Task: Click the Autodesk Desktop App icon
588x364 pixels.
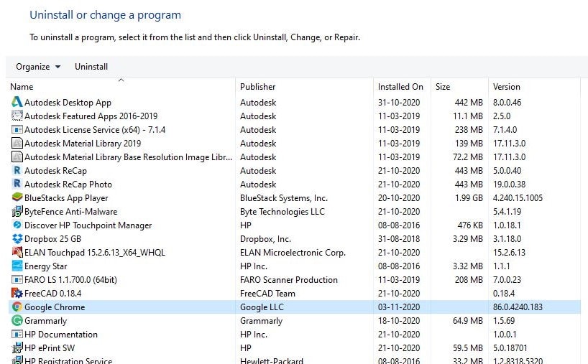Action: coord(17,102)
